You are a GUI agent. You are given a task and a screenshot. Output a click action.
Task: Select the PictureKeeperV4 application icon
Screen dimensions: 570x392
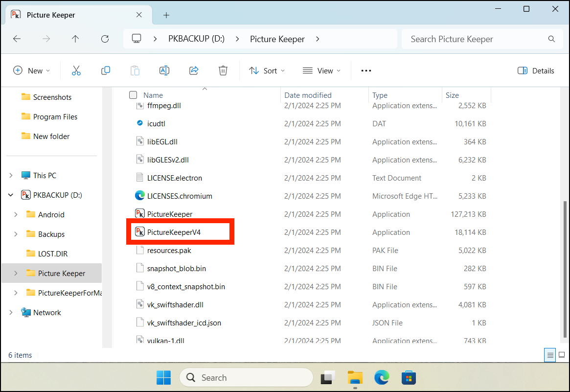pos(139,231)
